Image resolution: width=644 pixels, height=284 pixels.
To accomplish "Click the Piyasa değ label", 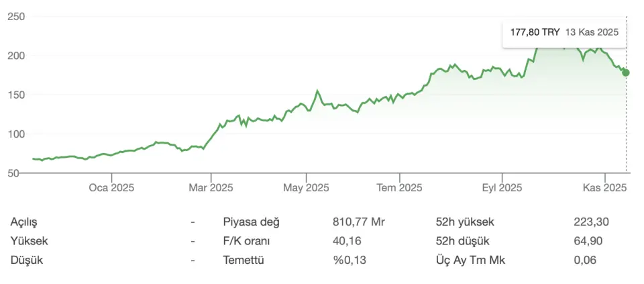I will point(251,222).
